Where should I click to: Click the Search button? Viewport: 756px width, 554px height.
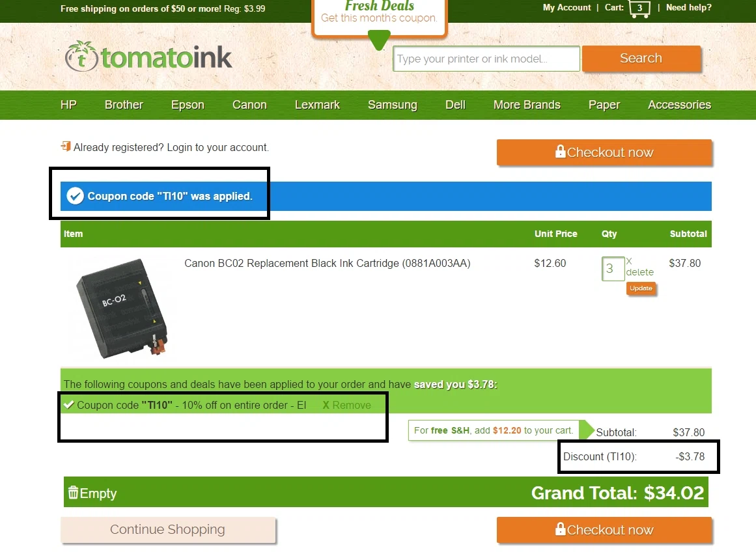(641, 59)
